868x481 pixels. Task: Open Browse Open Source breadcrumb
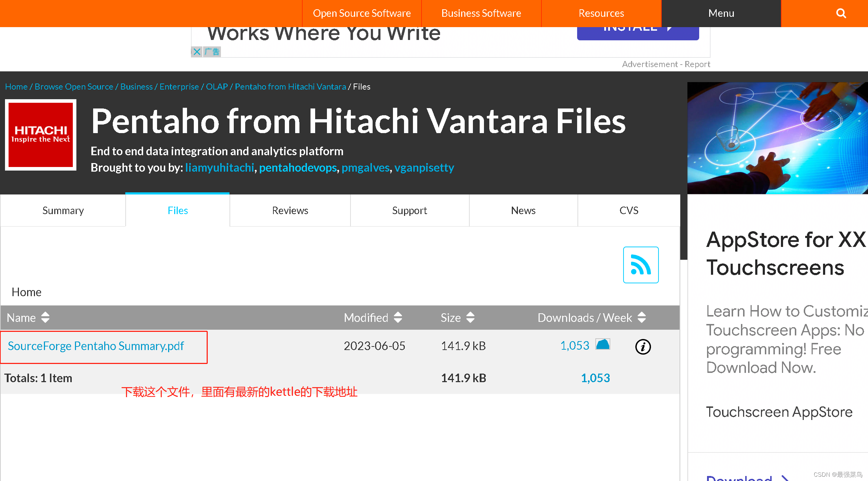click(x=74, y=87)
